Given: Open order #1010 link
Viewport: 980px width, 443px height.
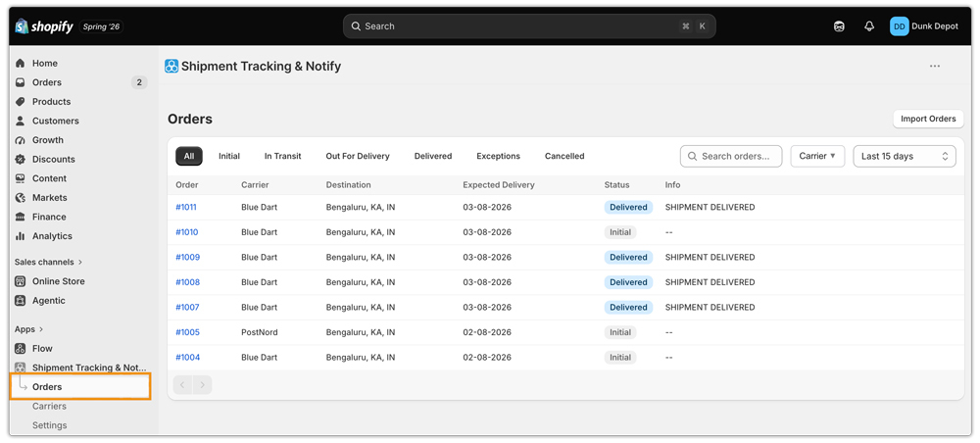Looking at the screenshot, I should [187, 232].
